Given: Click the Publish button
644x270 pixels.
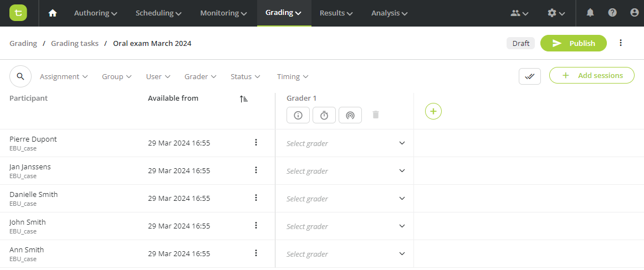Looking at the screenshot, I should pos(574,43).
